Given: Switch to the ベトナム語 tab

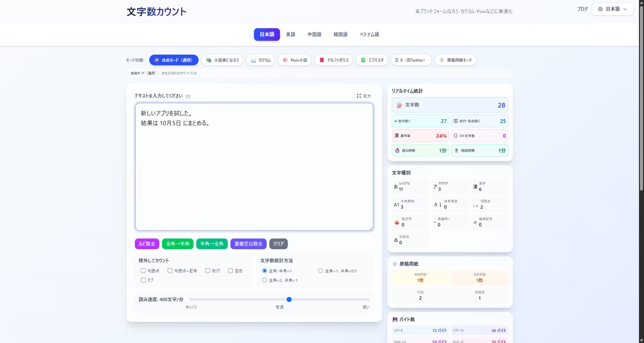Looking at the screenshot, I should tap(369, 34).
